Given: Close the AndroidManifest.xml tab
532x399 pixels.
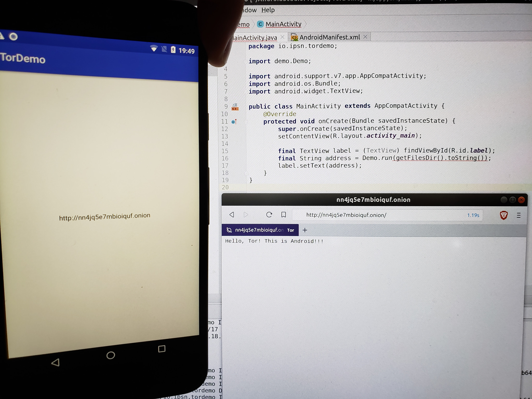Looking at the screenshot, I should (365, 37).
